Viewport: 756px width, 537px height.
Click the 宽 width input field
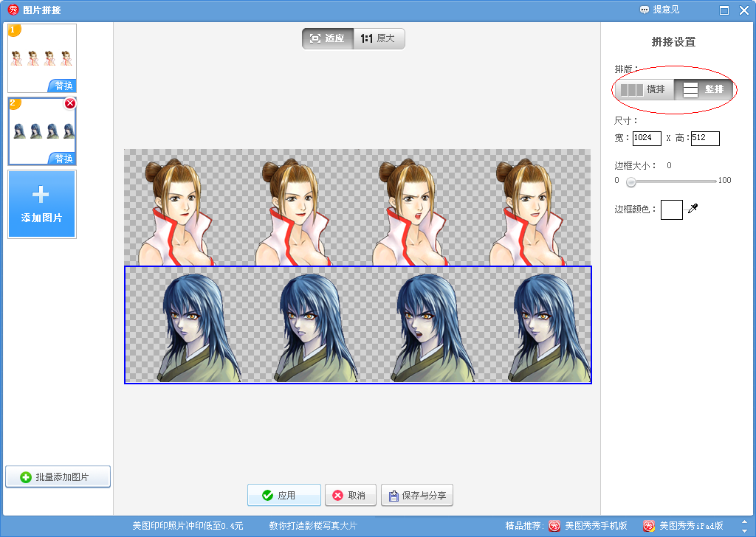coord(647,138)
